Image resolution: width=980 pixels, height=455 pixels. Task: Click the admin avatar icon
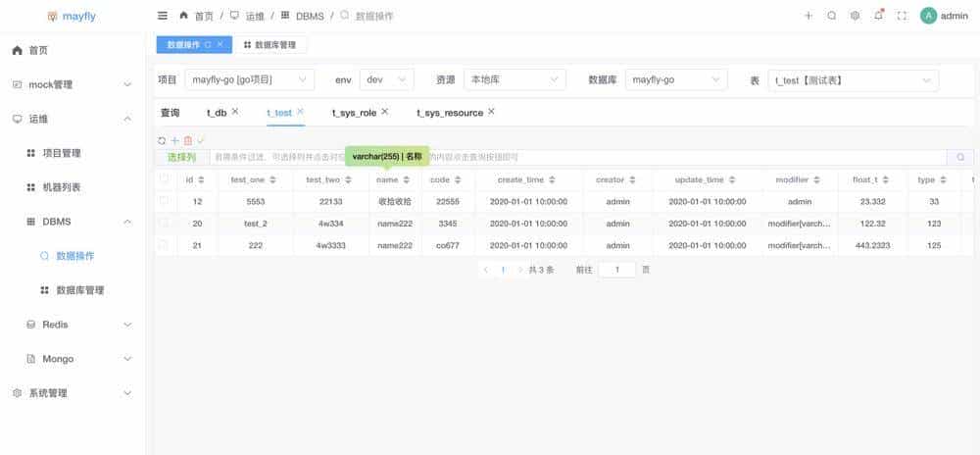(928, 16)
